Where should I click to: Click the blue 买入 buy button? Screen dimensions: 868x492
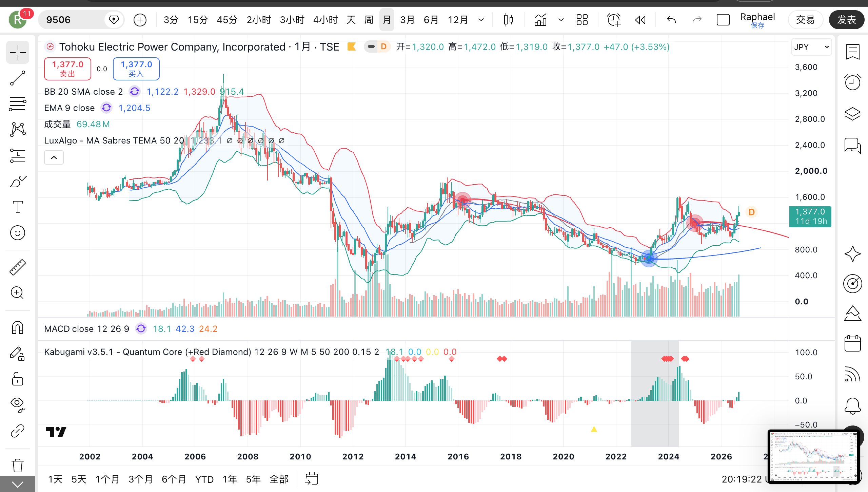click(136, 69)
